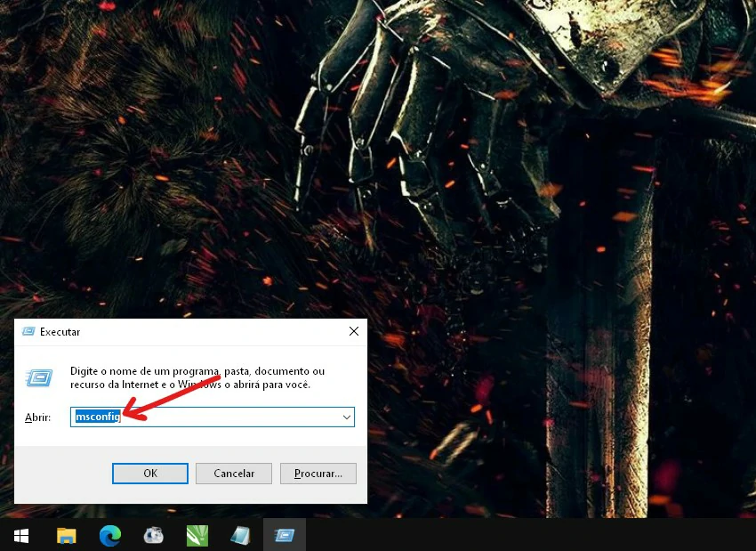
Task: Open the light blue window app in taskbar
Action: pyautogui.click(x=241, y=536)
